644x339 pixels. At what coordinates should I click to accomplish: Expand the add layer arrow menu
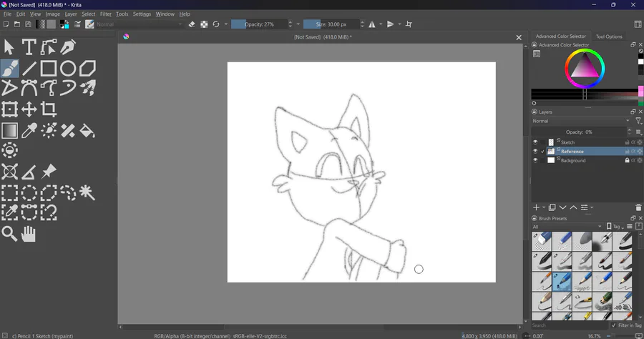545,207
